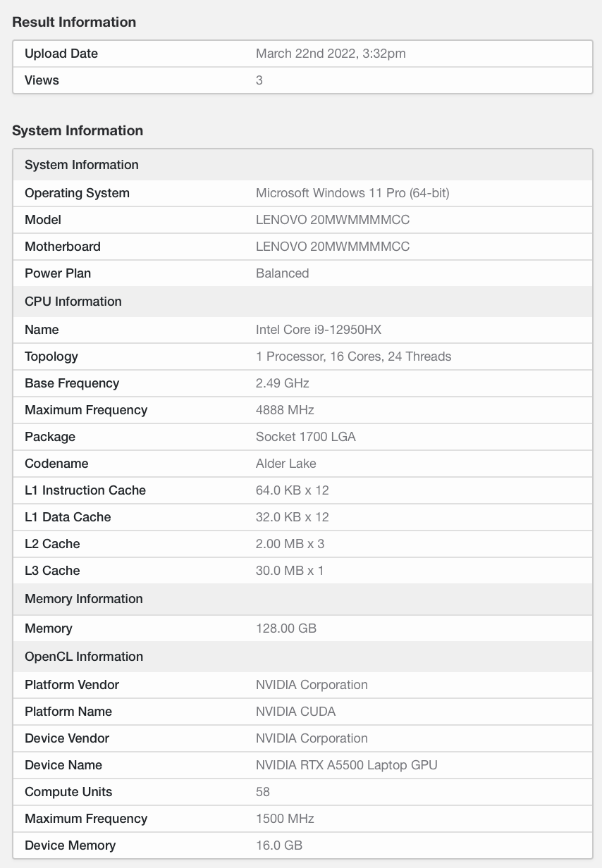The width and height of the screenshot is (602, 868).
Task: Click the System Information page heading above table
Action: pos(78,130)
